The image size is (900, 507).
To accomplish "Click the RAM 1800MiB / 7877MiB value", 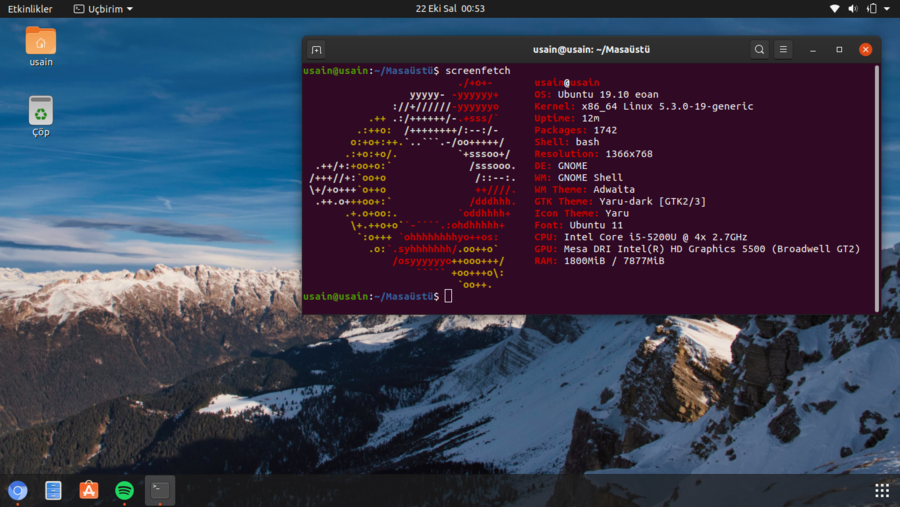I will [614, 261].
